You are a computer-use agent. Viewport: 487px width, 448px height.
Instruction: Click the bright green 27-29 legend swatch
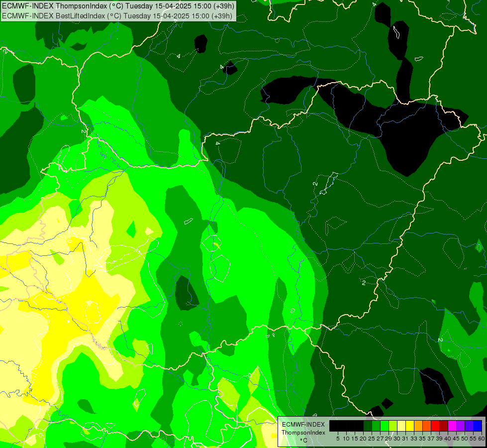[x=385, y=426]
